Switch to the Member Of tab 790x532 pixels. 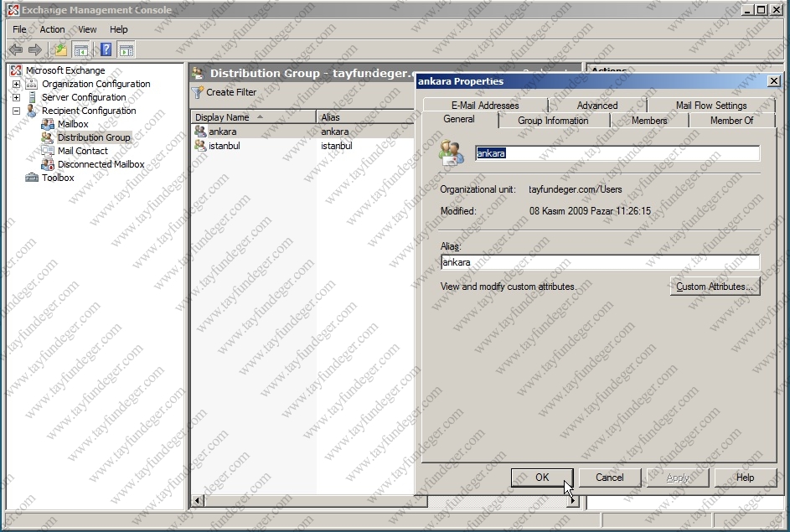coord(732,121)
